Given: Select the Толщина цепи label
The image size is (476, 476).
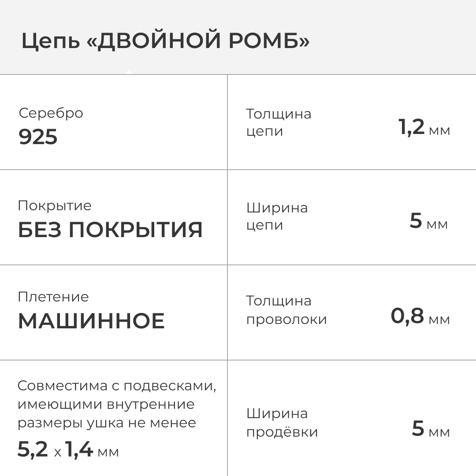Looking at the screenshot, I should point(279,123).
